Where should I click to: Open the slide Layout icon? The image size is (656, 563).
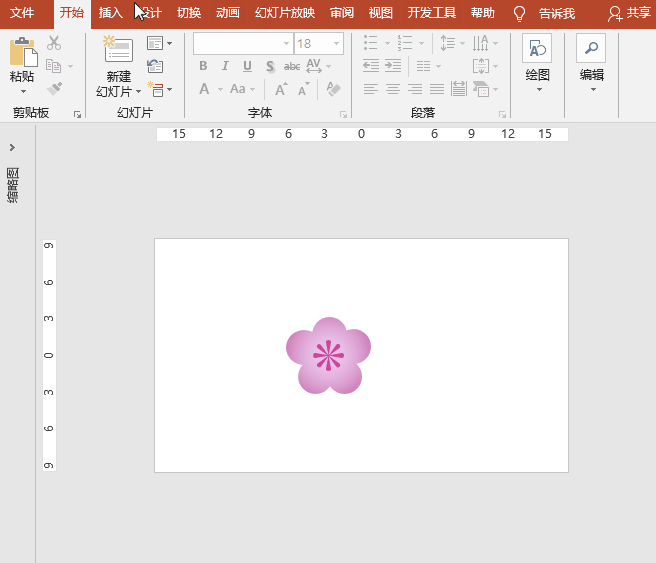155,43
